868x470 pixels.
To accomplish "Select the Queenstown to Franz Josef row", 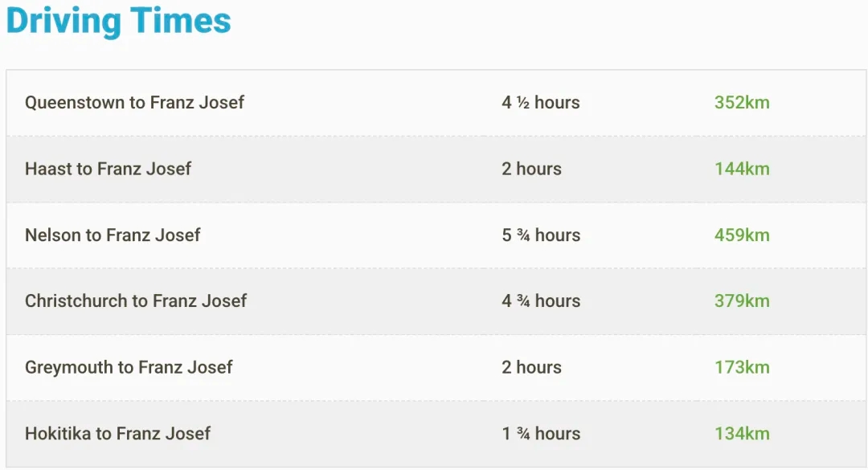I will [x=436, y=103].
